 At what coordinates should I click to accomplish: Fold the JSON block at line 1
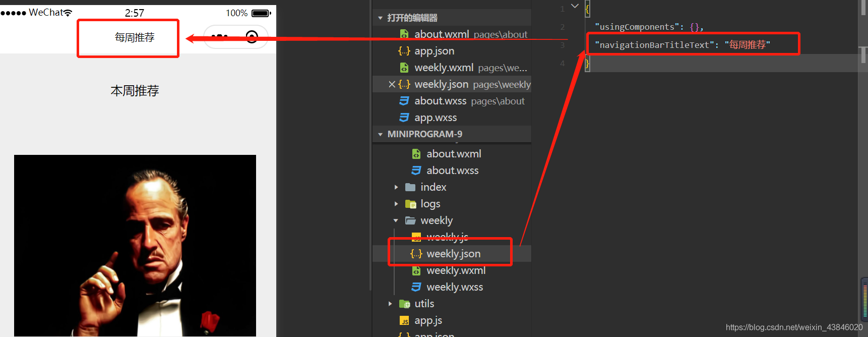[575, 6]
